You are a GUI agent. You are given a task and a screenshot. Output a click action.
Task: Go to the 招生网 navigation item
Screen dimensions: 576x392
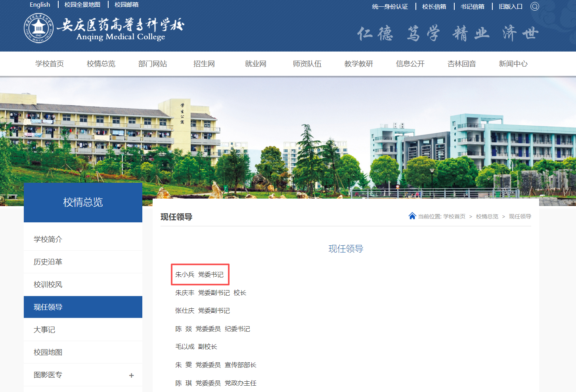204,64
